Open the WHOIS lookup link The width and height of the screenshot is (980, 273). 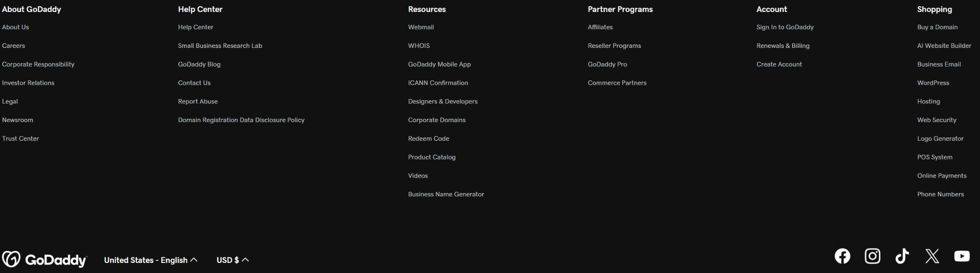point(419,46)
